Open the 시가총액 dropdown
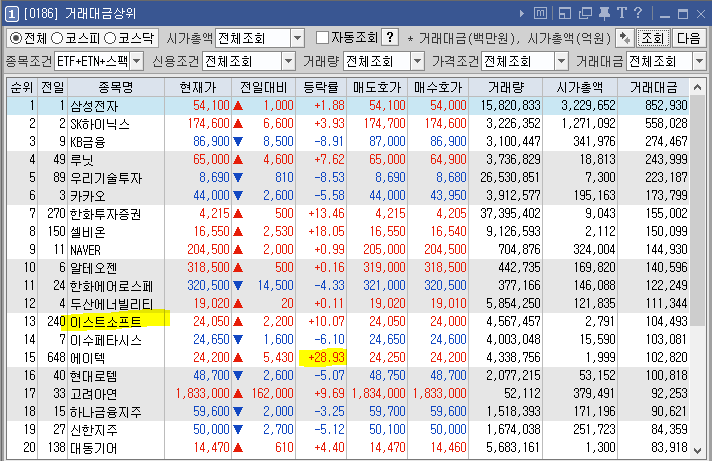 [297, 38]
